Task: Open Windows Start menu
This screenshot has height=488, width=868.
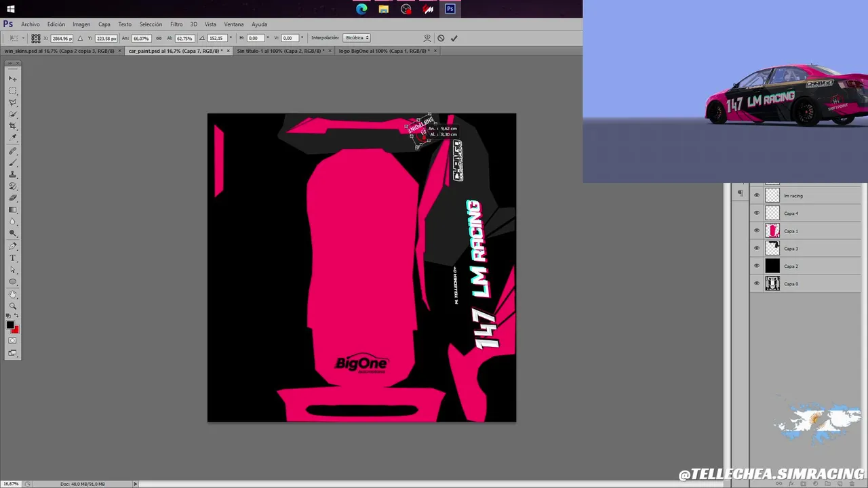Action: [x=10, y=9]
